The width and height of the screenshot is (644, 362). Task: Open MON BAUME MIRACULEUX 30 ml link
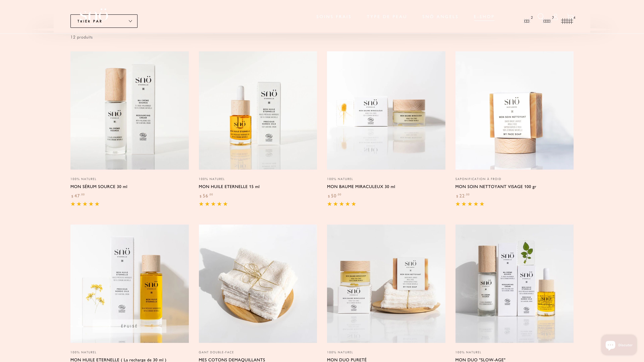click(361, 187)
